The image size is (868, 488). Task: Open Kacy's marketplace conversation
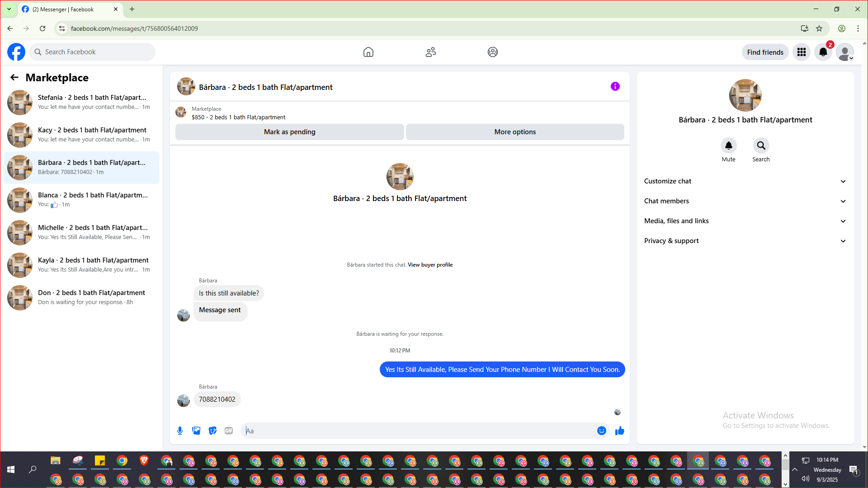(81, 135)
